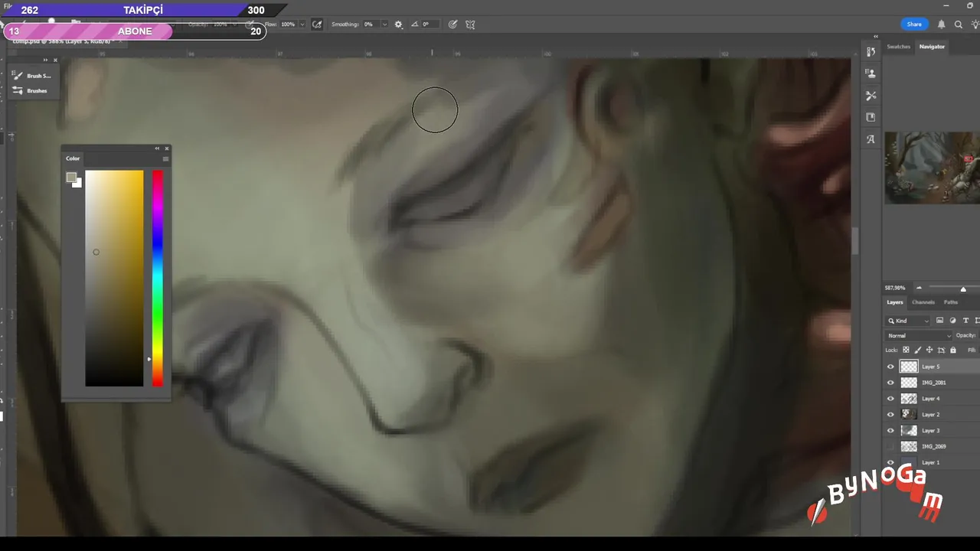The width and height of the screenshot is (980, 551).
Task: Click the Navigator zoom slider handle
Action: point(963,289)
